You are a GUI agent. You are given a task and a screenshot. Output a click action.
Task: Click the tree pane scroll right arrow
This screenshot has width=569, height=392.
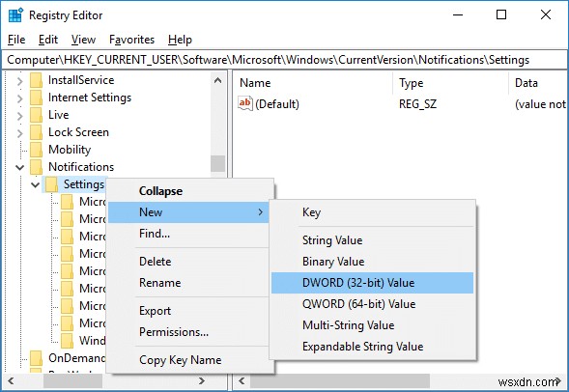tap(202, 381)
